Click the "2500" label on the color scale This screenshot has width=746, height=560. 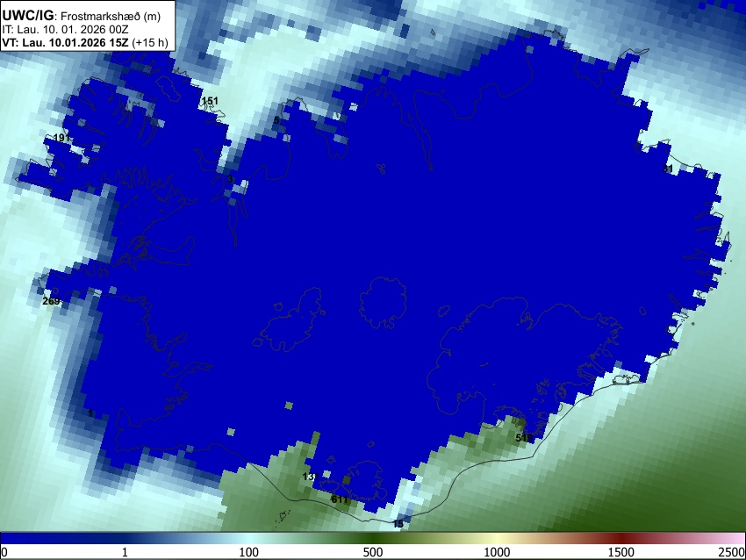732,552
